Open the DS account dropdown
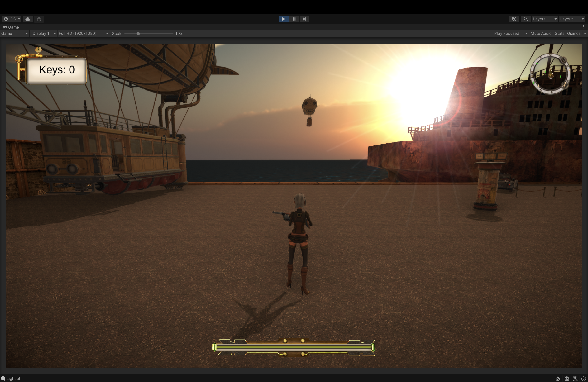 tap(12, 19)
